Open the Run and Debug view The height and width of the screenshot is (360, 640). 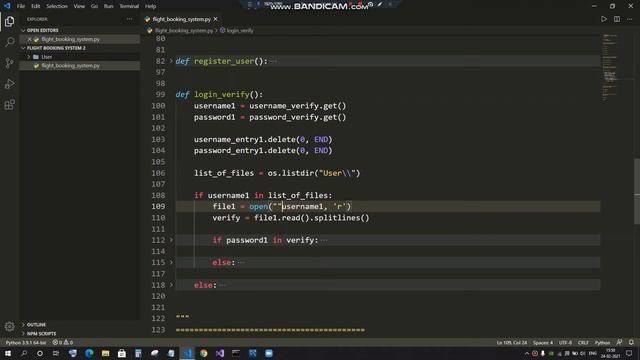click(9, 84)
